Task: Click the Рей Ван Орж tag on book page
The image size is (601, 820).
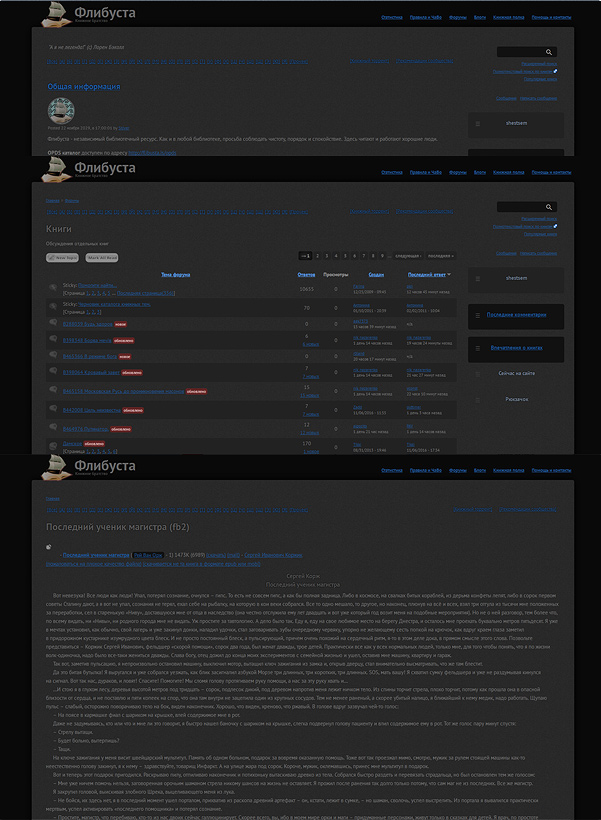Action: point(148,555)
